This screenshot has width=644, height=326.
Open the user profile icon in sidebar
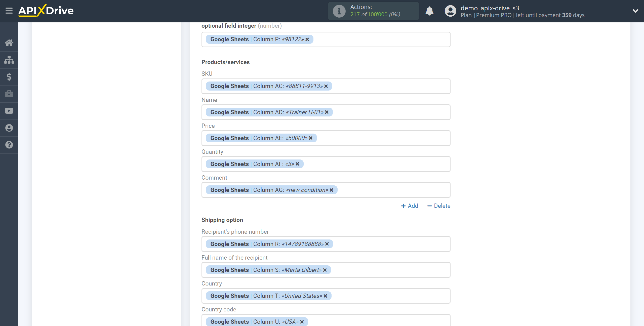pos(9,128)
